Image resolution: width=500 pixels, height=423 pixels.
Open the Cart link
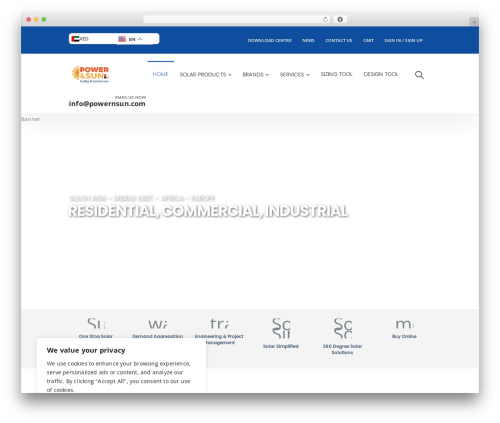pos(368,40)
